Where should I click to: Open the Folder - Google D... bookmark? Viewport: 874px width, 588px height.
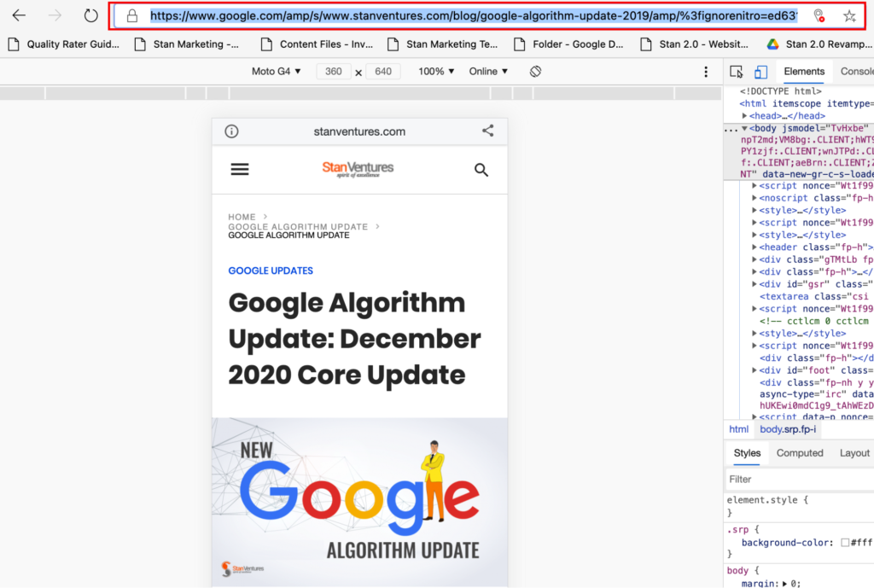click(569, 44)
